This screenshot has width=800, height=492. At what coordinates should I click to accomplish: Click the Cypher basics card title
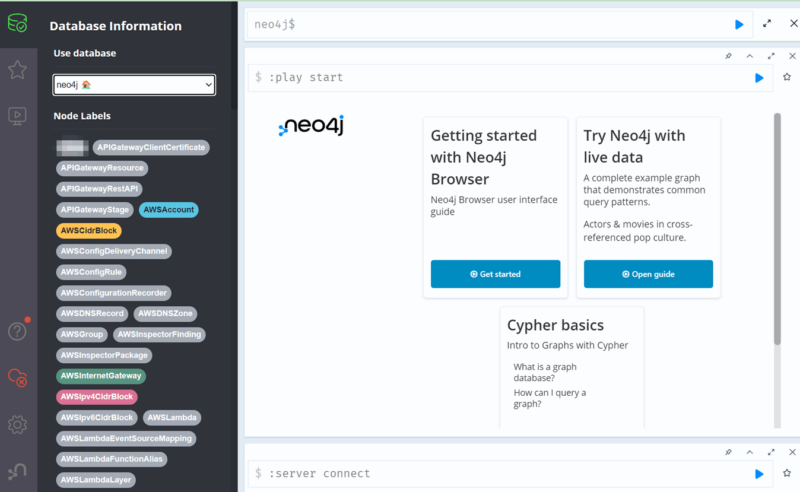555,325
